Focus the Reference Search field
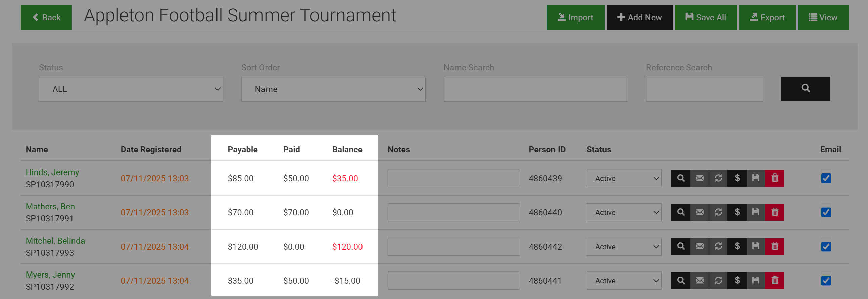The image size is (868, 299). (x=704, y=89)
